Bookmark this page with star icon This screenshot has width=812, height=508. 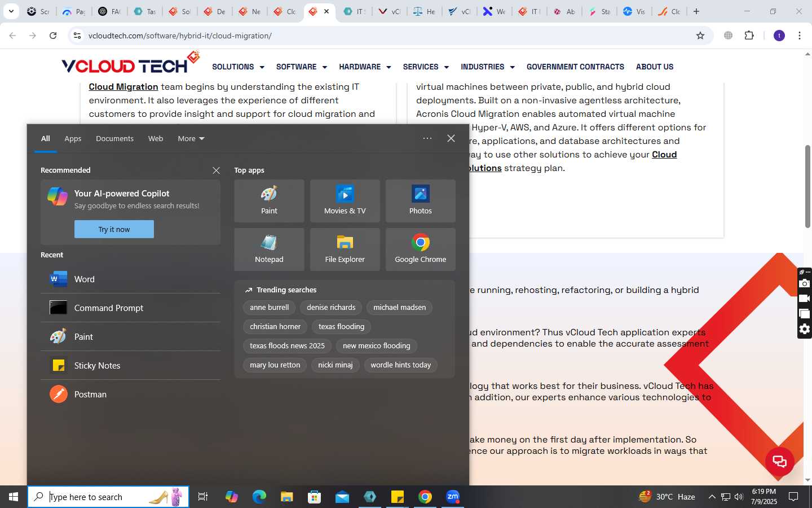tap(700, 36)
